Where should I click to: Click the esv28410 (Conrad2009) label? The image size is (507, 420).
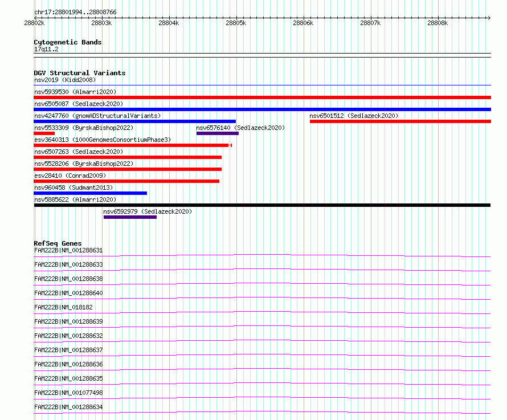pyautogui.click(x=70, y=176)
